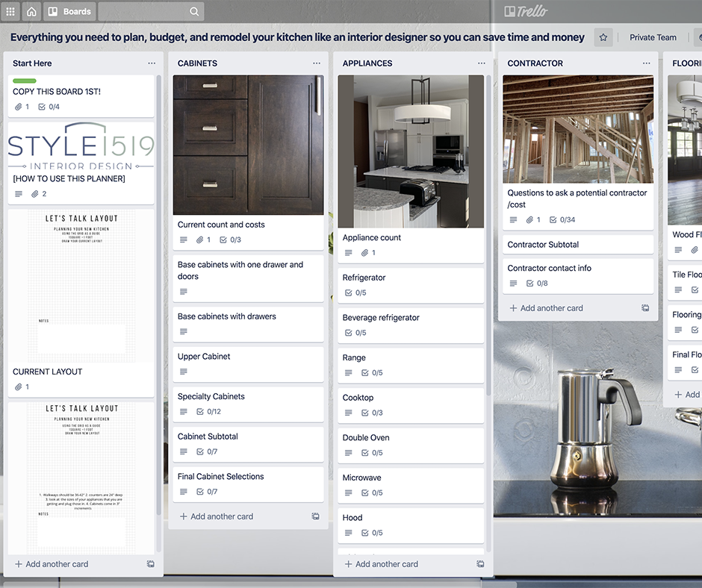Open CABINETS list actions menu
Image resolution: width=702 pixels, height=588 pixels.
(x=317, y=63)
